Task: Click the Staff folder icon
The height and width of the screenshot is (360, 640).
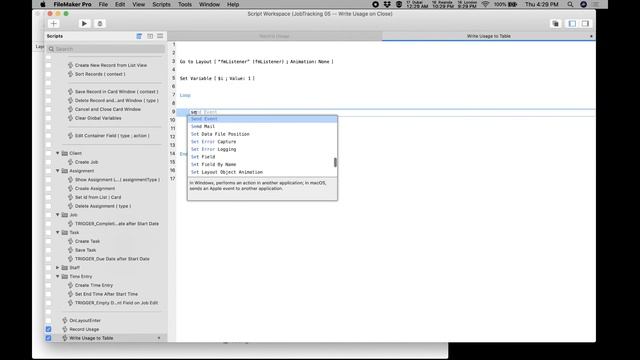Action: point(64,268)
